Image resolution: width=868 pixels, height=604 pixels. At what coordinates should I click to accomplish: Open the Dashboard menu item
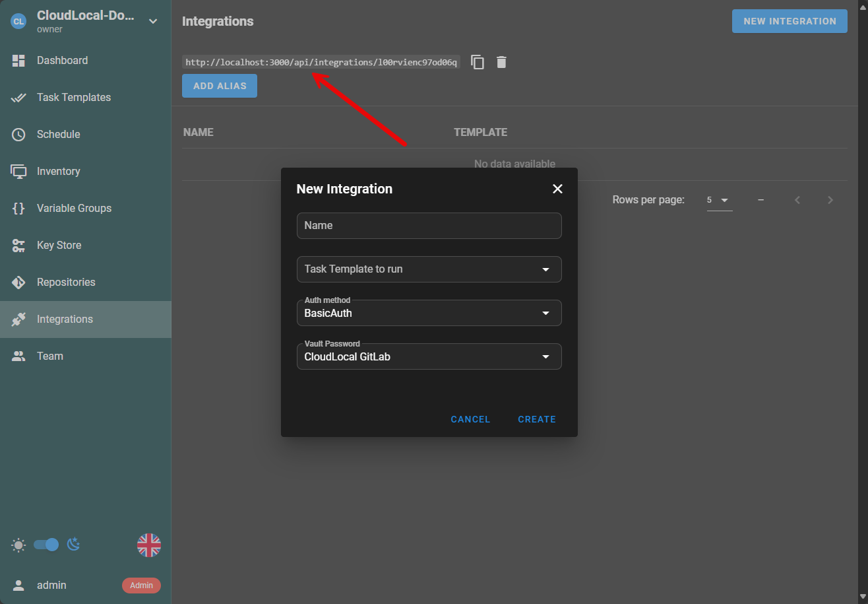tap(62, 61)
